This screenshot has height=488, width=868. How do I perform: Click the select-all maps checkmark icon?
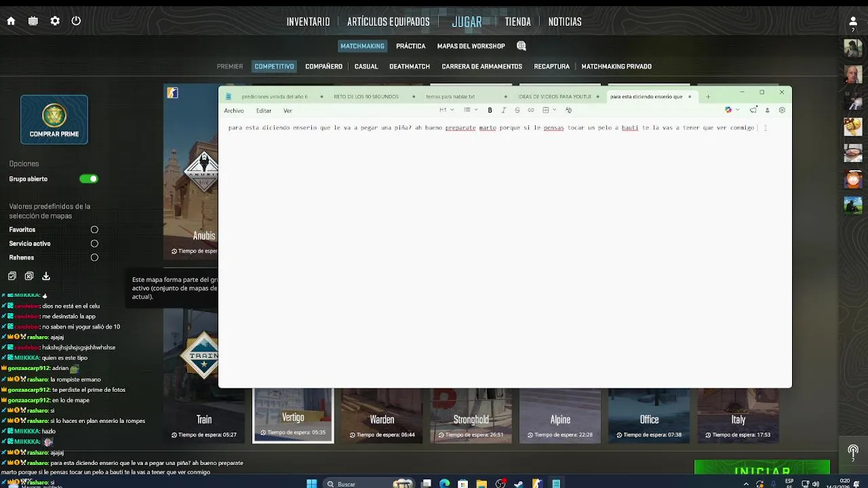(x=12, y=276)
